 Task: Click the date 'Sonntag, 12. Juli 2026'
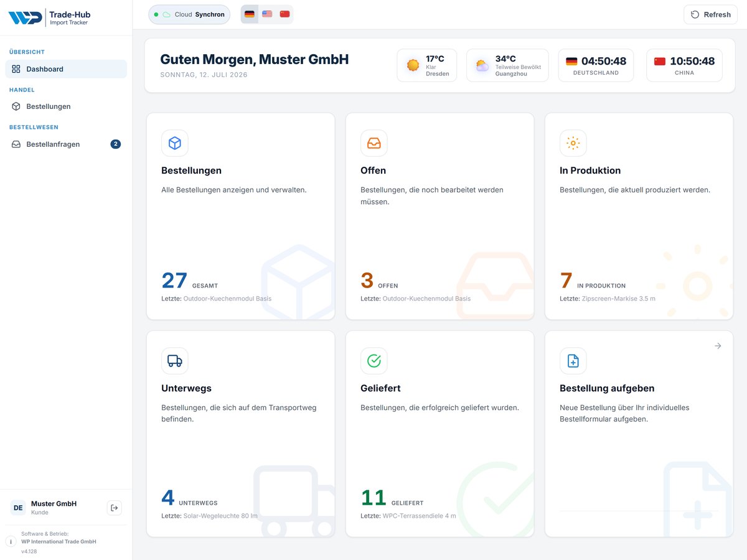(204, 75)
